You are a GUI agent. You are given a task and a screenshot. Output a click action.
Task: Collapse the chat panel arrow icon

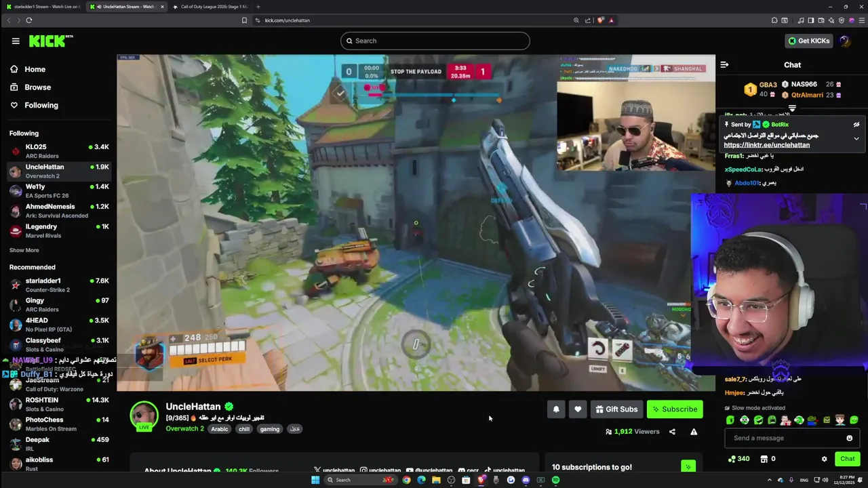[x=724, y=65]
